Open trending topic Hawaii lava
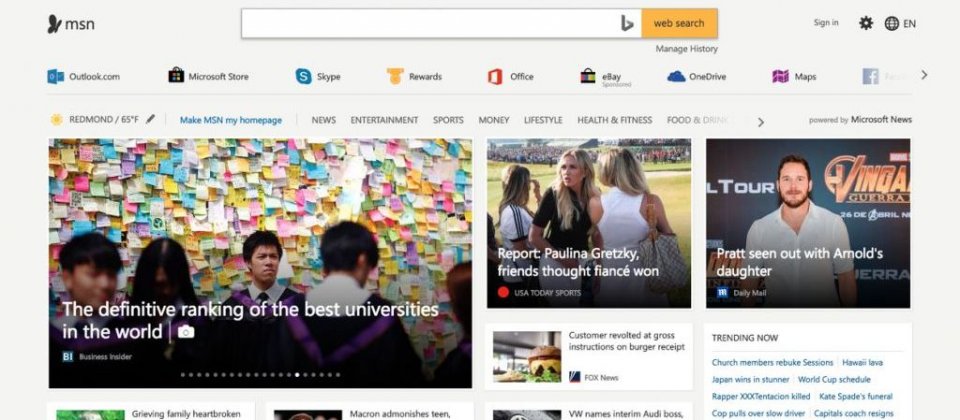Screen dimensions: 960x420 [863, 362]
